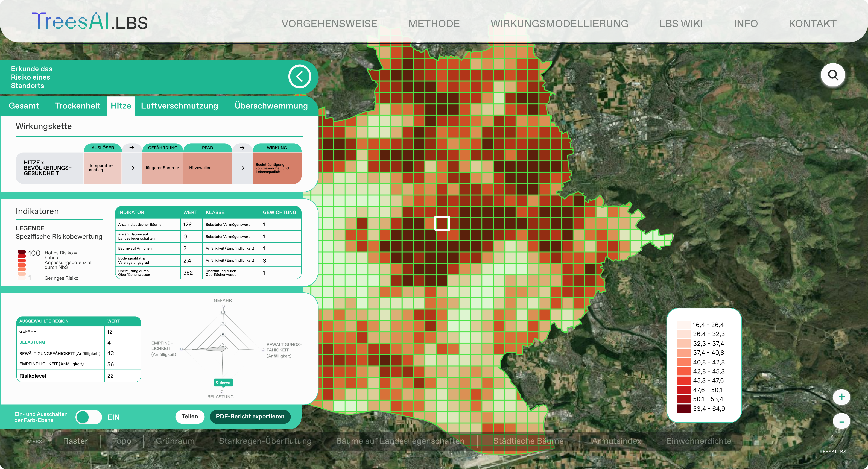Open the Überschwemmung tab
Image resolution: width=868 pixels, height=469 pixels.
pos(271,106)
